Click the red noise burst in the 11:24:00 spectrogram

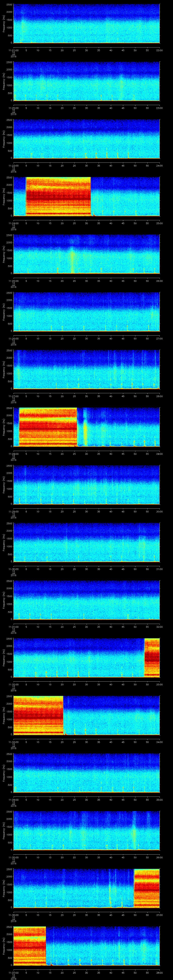pyautogui.click(x=58, y=196)
